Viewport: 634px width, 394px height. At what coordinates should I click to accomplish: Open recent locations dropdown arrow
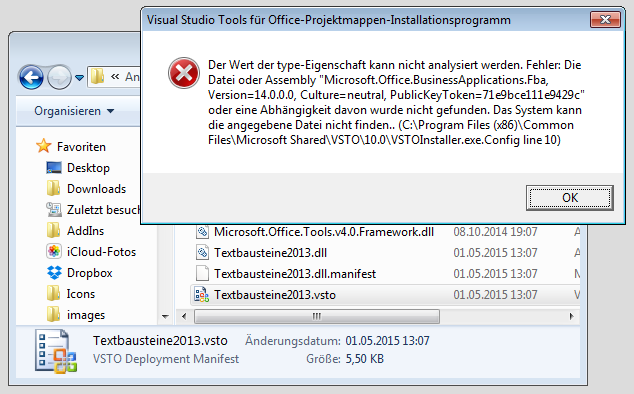coord(80,77)
